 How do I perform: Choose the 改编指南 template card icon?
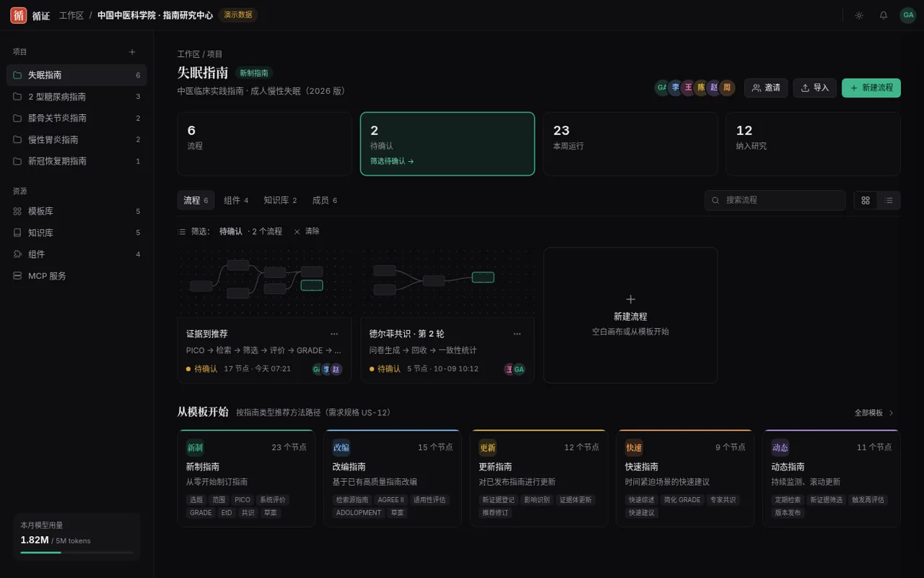pos(341,447)
